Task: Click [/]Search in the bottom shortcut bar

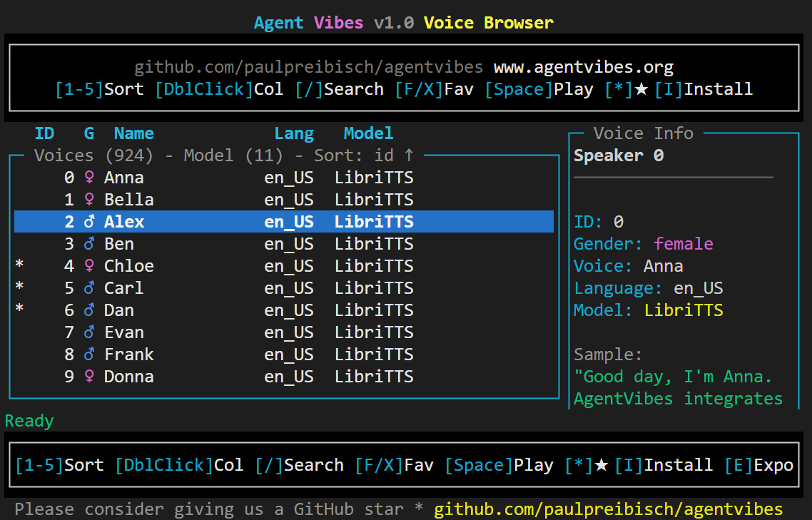Action: (300, 465)
